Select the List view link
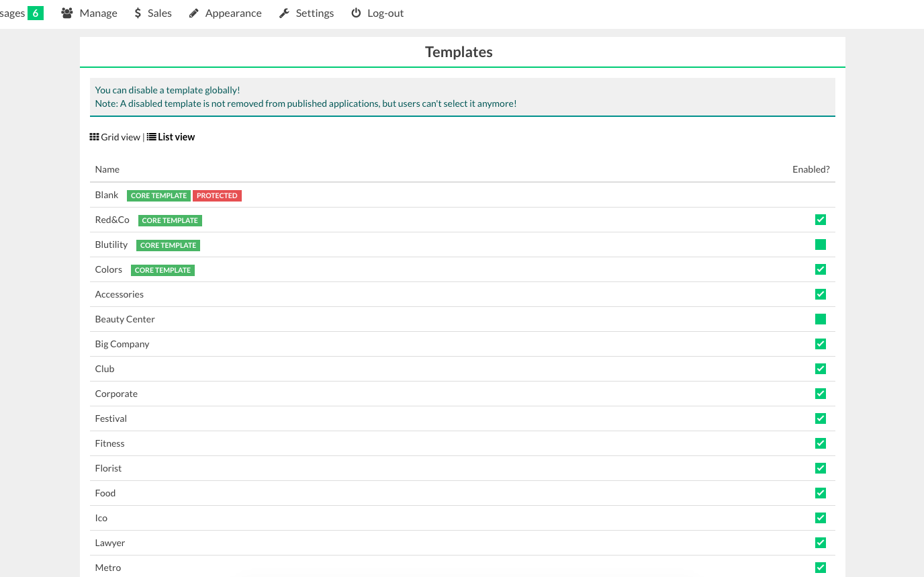 pyautogui.click(x=176, y=137)
